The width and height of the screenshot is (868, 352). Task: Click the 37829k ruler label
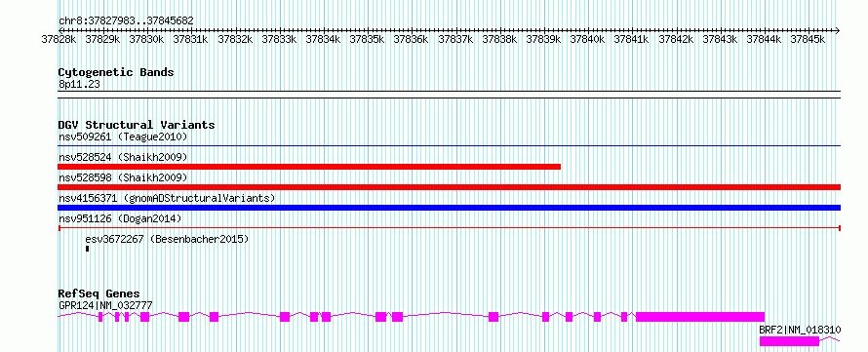103,39
